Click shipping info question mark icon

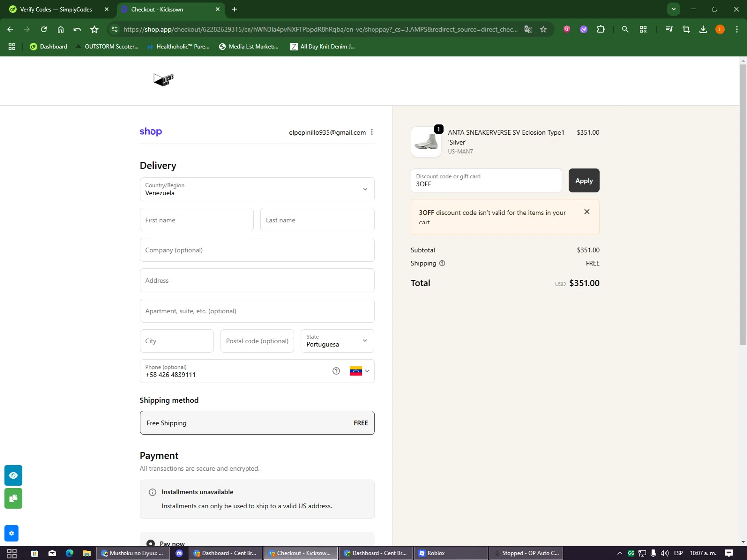coord(442,263)
